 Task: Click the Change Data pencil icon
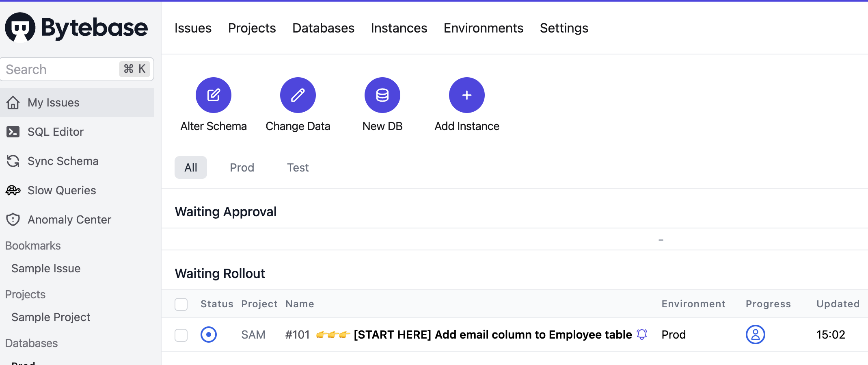coord(298,95)
